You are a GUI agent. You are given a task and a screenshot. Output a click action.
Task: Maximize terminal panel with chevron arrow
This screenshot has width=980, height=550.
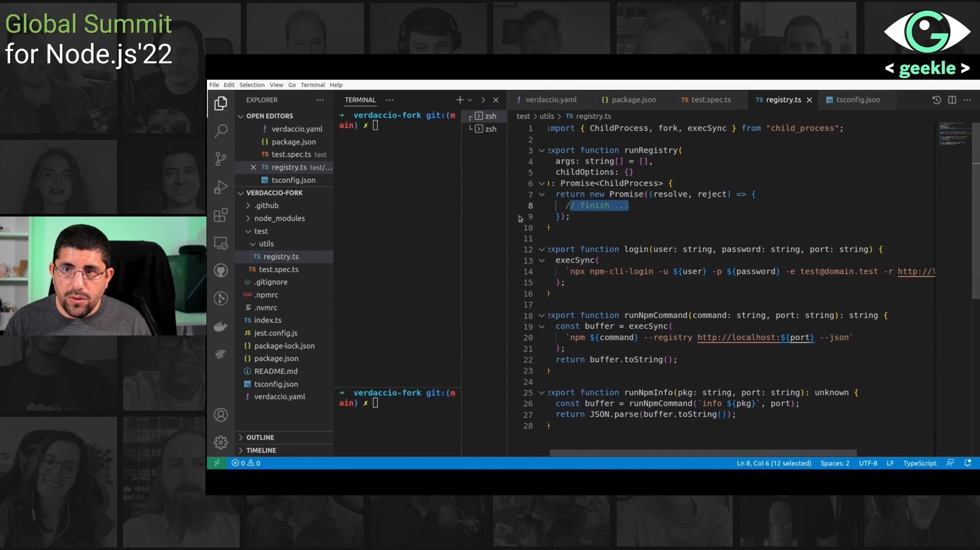pyautogui.click(x=483, y=100)
